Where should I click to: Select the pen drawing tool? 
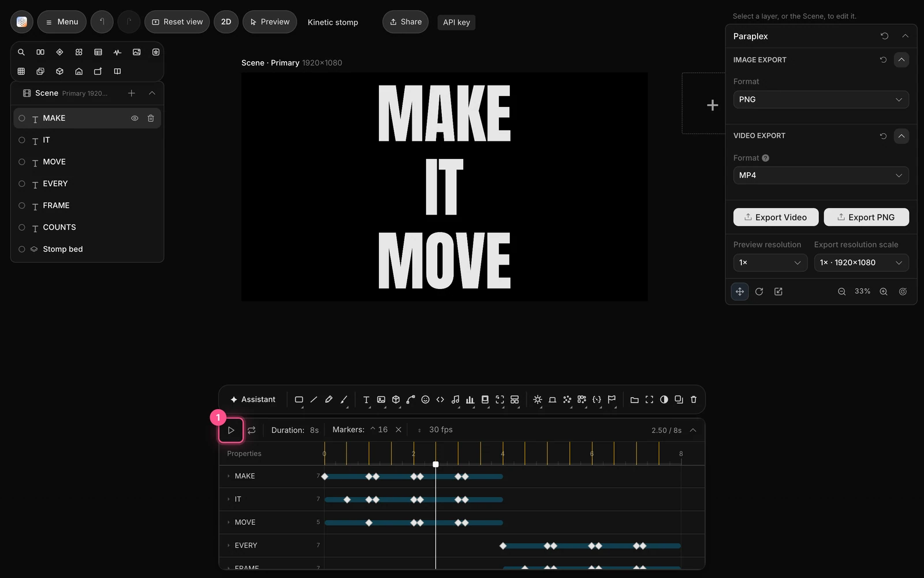click(x=329, y=399)
